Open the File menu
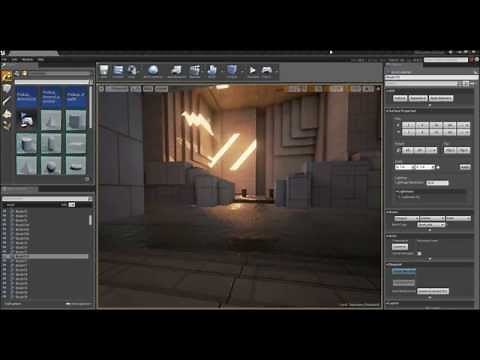This screenshot has width=480, height=360. (4, 59)
